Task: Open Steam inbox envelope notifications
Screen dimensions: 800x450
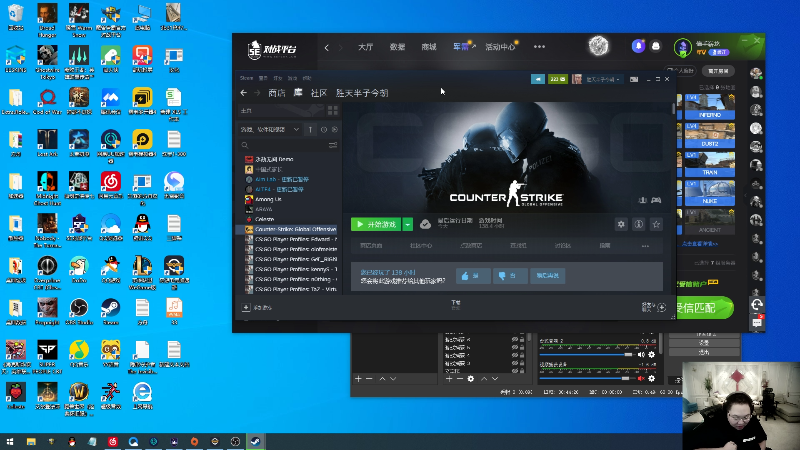Action: [558, 79]
